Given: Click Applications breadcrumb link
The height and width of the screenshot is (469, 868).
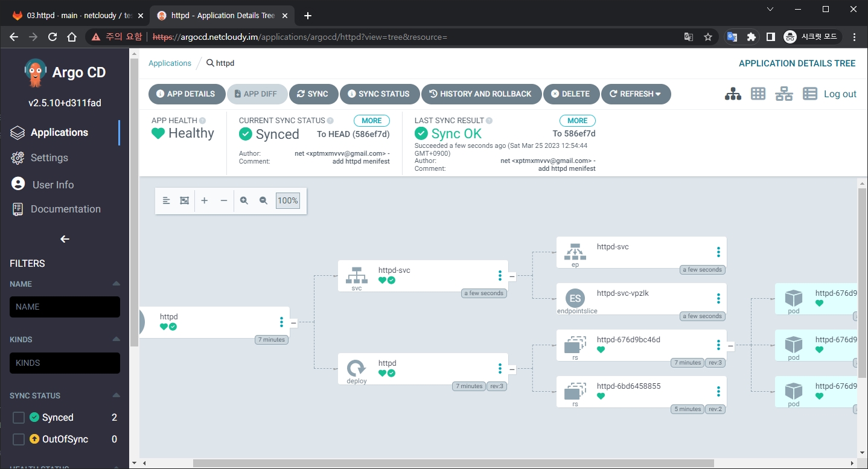Looking at the screenshot, I should point(170,63).
